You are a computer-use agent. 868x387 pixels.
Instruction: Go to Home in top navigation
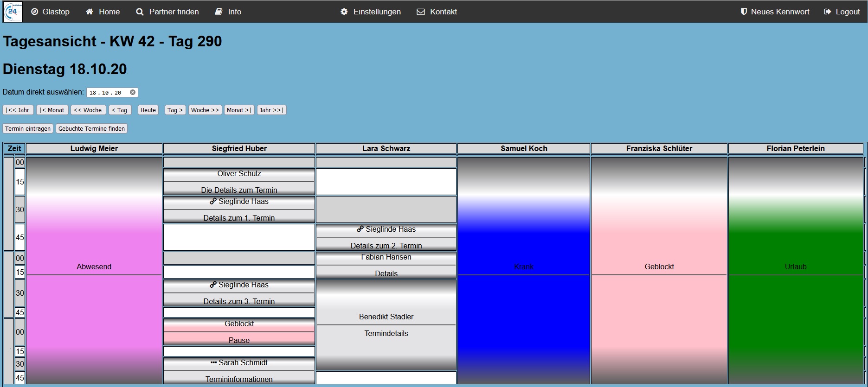(x=103, y=12)
